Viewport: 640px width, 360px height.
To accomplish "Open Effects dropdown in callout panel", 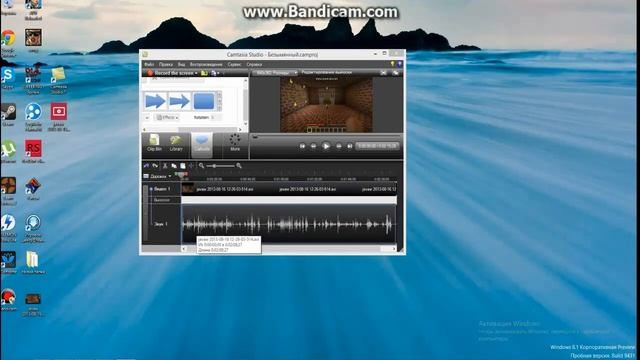I will (167, 117).
